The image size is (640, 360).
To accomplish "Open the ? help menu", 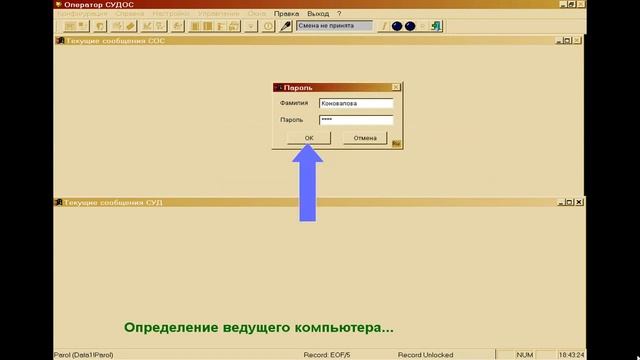I will 339,13.
